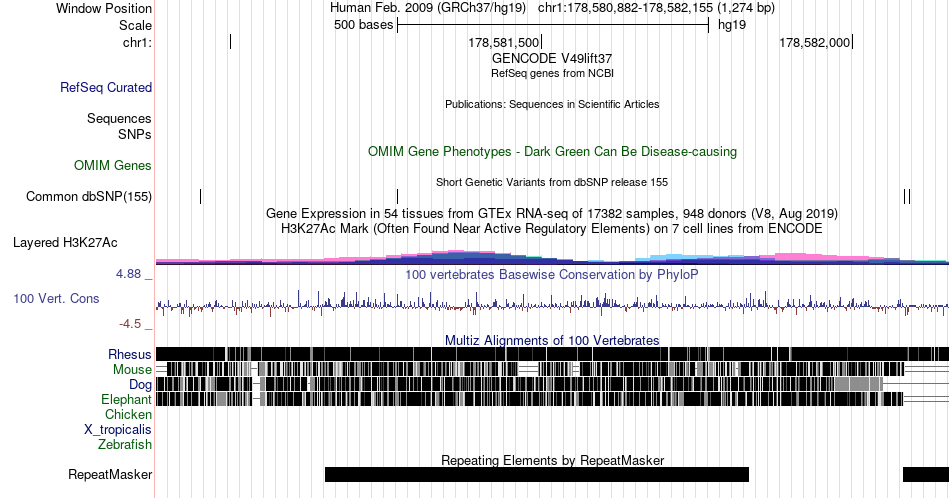950x498 pixels.
Task: Select the Zebrafish alignment label
Action: pyautogui.click(x=125, y=444)
